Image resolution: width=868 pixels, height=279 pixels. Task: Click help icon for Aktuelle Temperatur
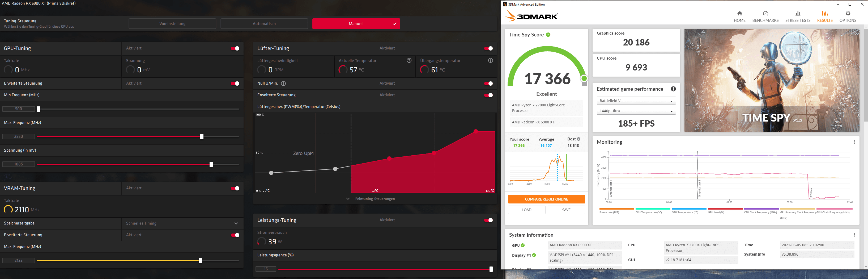point(409,60)
